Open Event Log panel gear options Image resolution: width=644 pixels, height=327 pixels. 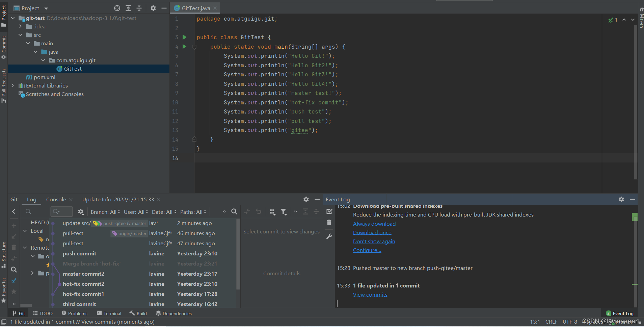(621, 199)
